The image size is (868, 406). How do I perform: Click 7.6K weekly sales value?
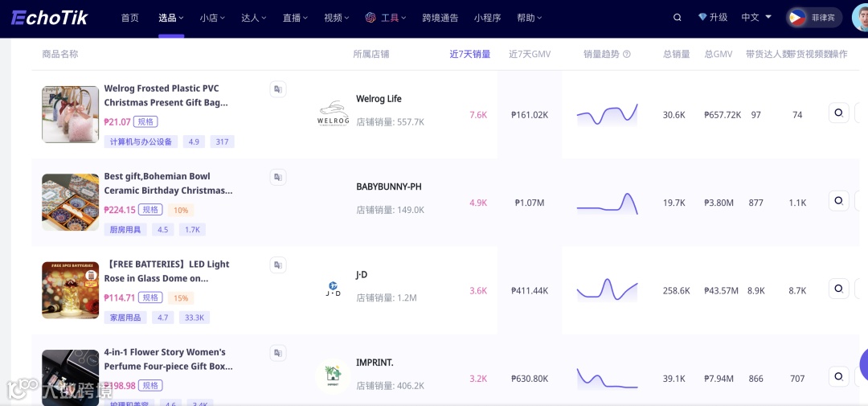click(478, 115)
